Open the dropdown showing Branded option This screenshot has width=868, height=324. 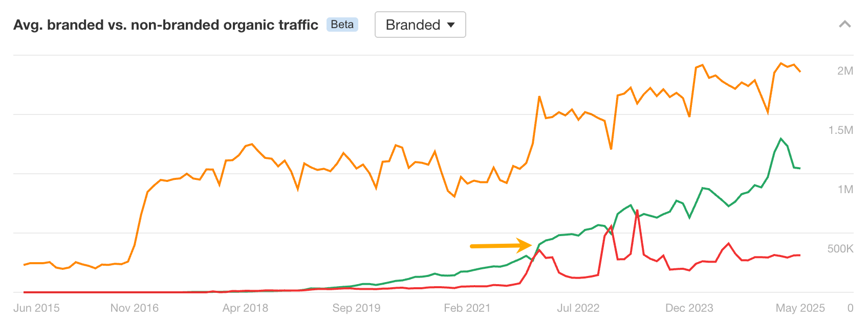(x=420, y=24)
